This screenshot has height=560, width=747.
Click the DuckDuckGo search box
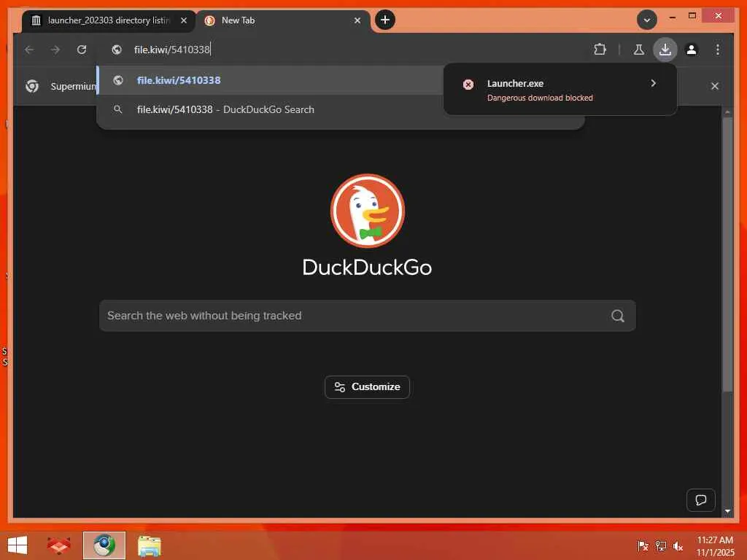[x=368, y=316]
